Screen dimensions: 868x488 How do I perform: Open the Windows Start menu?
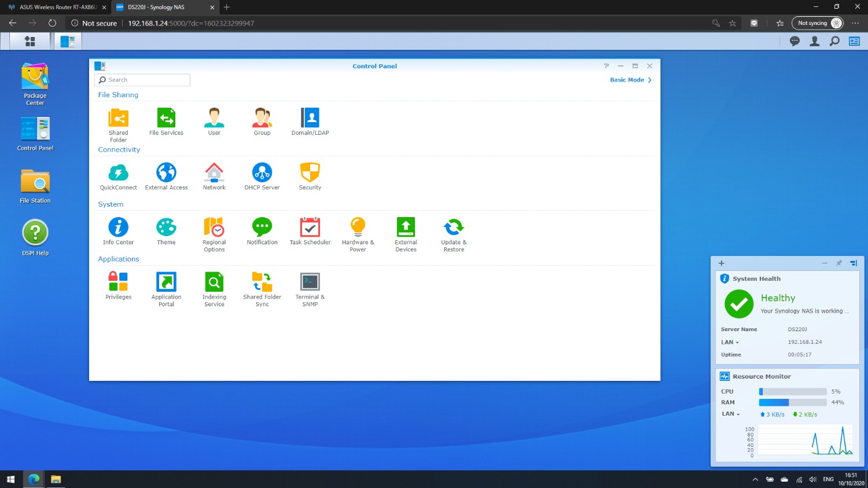point(10,479)
